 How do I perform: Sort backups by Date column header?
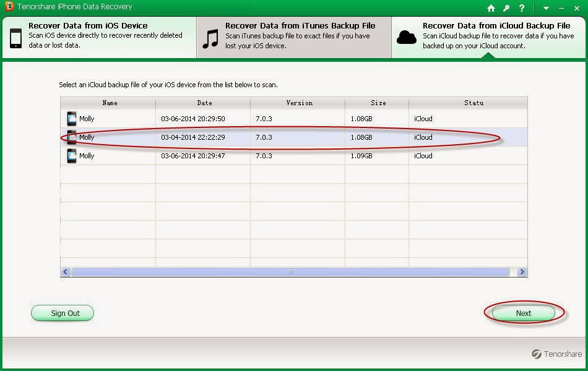203,103
